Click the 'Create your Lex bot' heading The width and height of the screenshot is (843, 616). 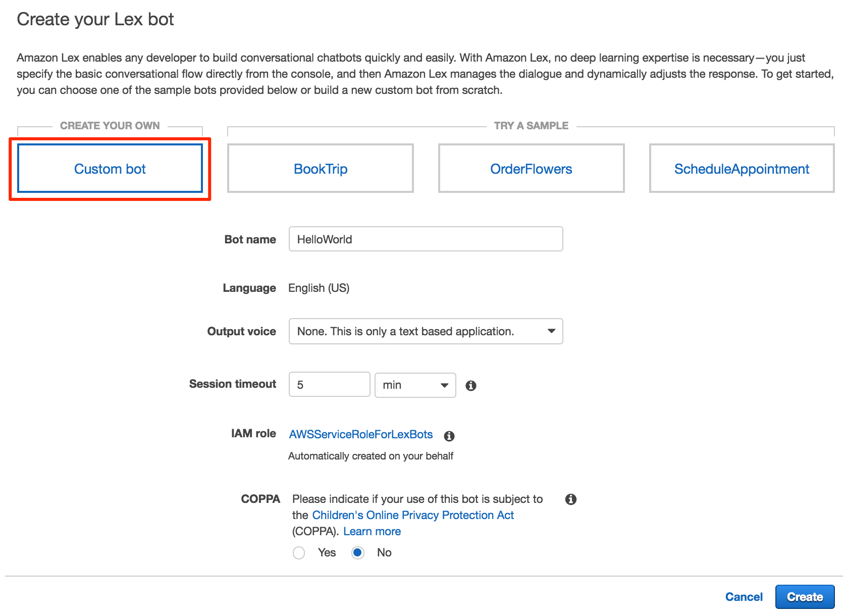click(95, 19)
